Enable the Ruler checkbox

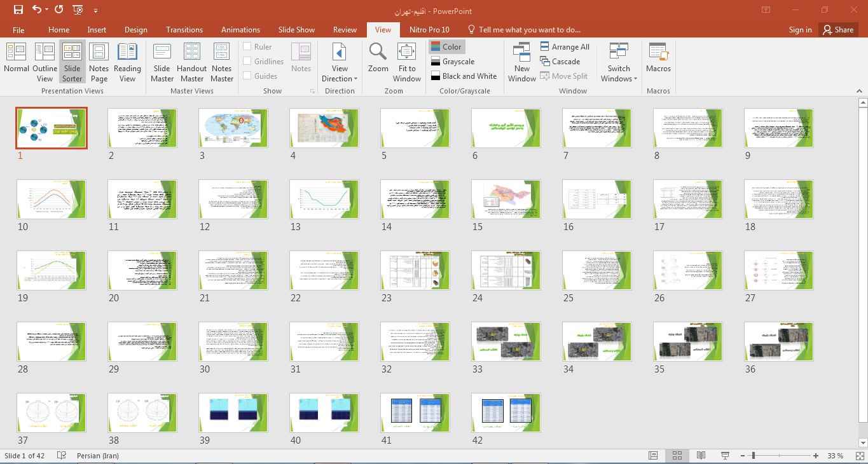pyautogui.click(x=247, y=46)
